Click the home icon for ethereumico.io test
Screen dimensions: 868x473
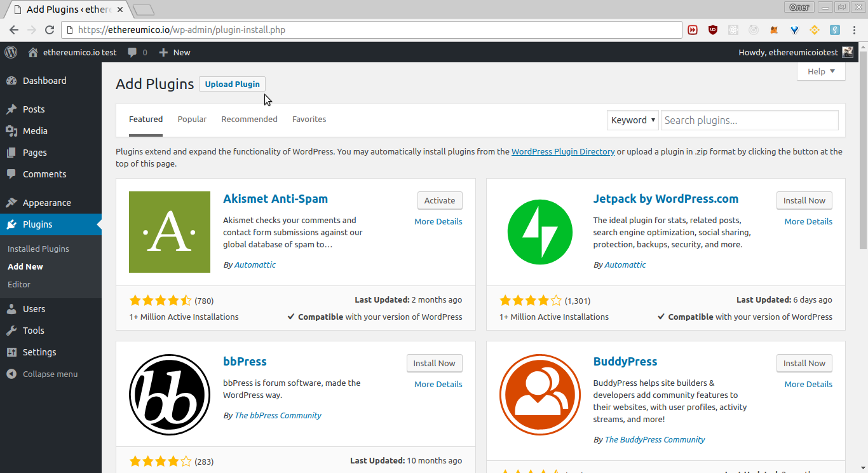point(33,52)
